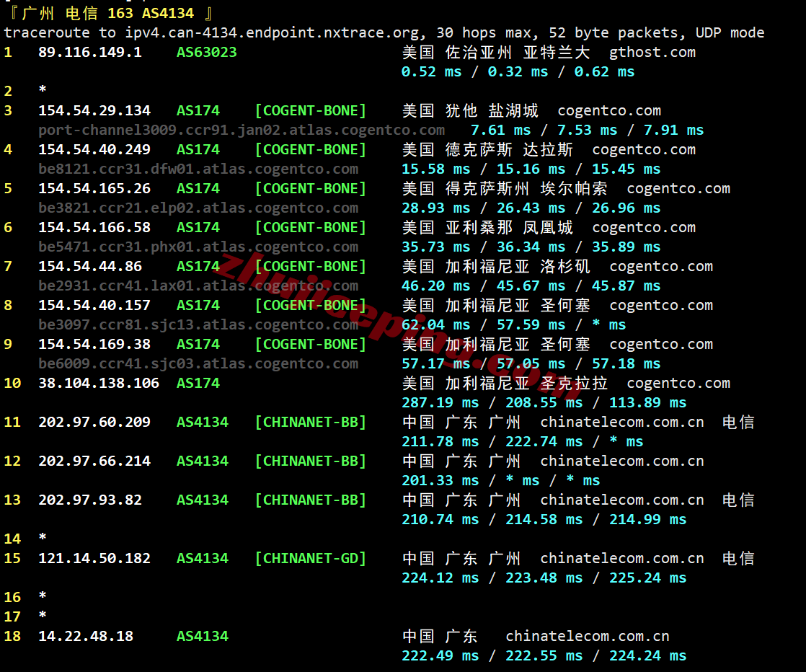Click the be6009.ccr41.sjc03.atlas.cogentco.com hostname

pyautogui.click(x=198, y=364)
